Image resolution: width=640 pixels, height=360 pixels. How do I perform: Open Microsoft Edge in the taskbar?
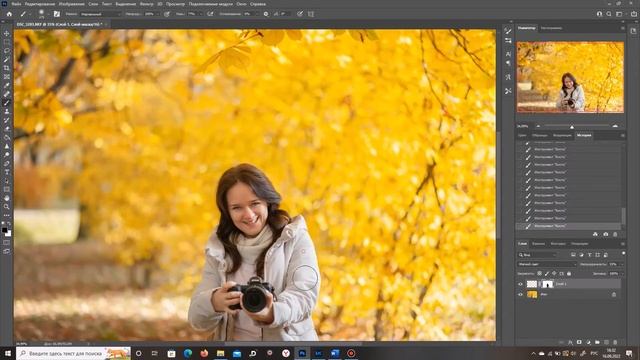(188, 353)
